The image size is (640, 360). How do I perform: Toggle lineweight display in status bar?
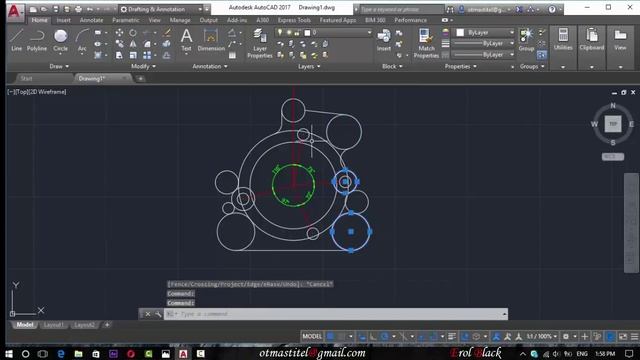point(451,336)
